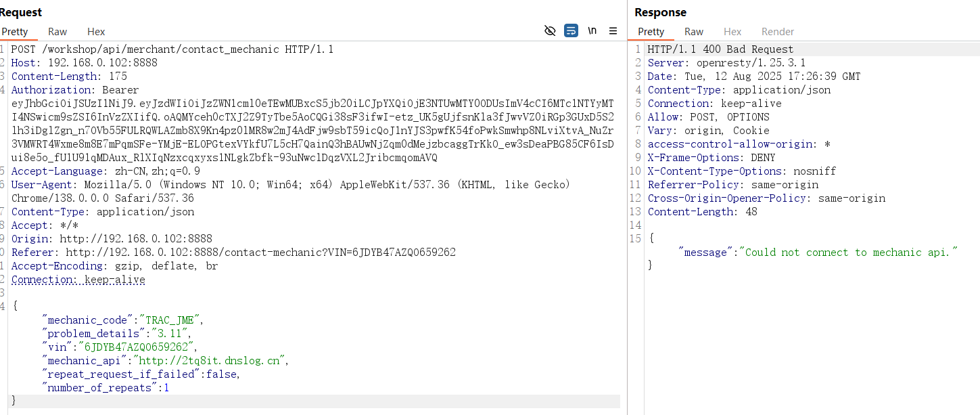This screenshot has width=980, height=415.
Task: Click the Server: openresty/1.25.3.1 header
Action: click(726, 63)
